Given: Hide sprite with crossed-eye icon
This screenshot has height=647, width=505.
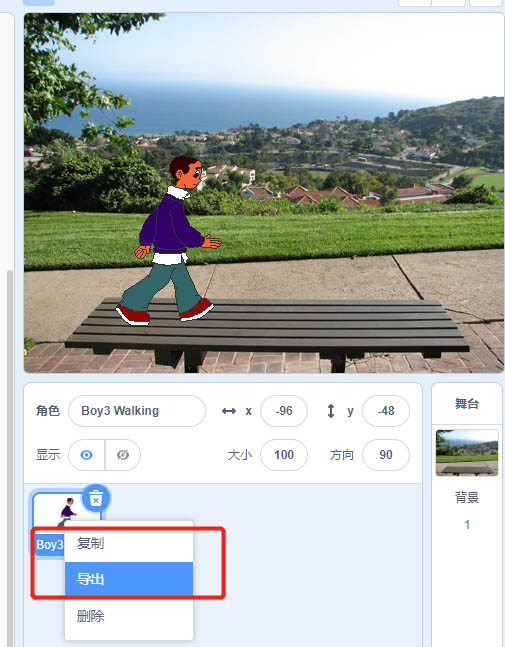Looking at the screenshot, I should point(123,455).
